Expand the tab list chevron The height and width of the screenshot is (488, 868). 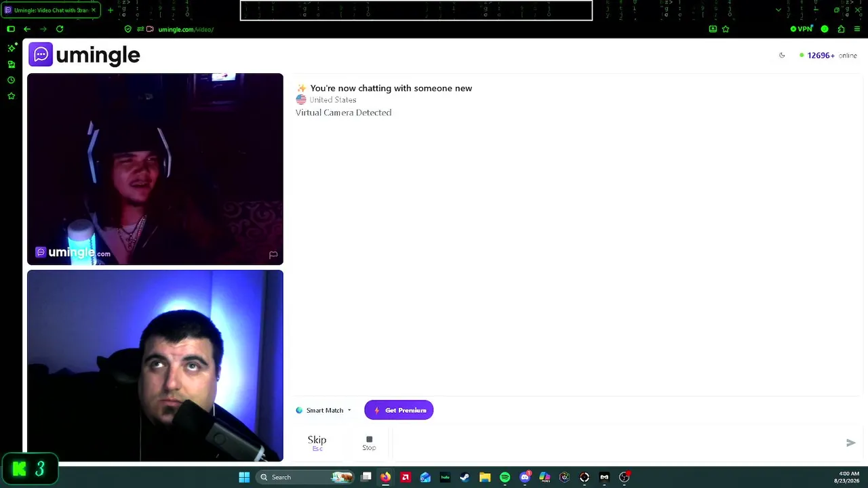point(778,10)
